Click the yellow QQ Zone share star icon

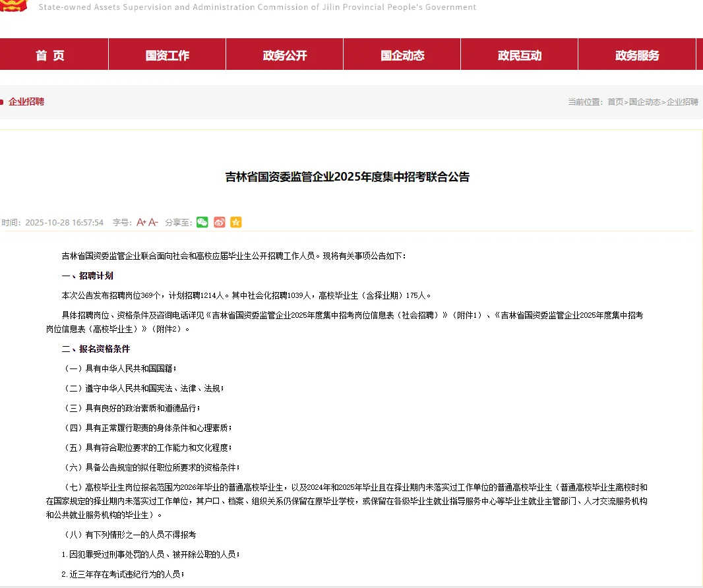coord(235,222)
